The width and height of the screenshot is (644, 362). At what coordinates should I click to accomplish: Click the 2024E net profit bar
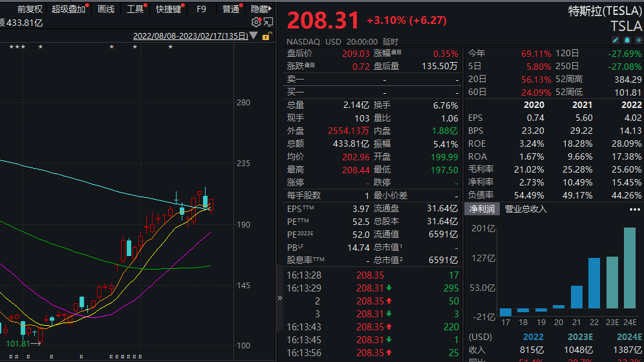click(x=630, y=268)
